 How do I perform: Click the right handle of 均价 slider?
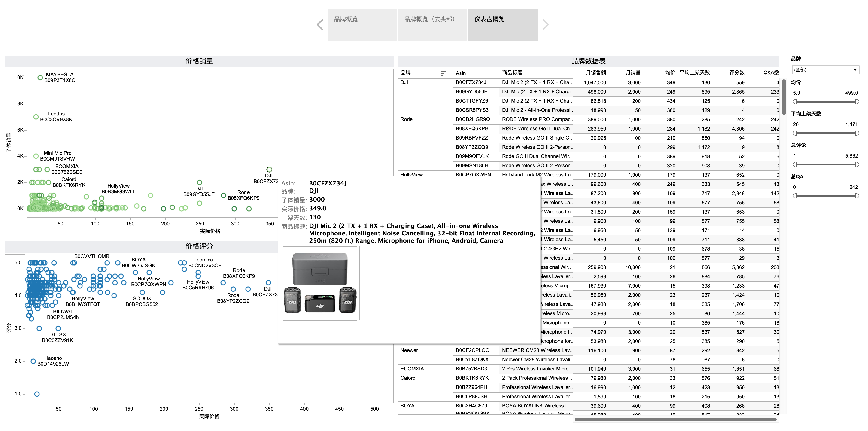(x=856, y=101)
